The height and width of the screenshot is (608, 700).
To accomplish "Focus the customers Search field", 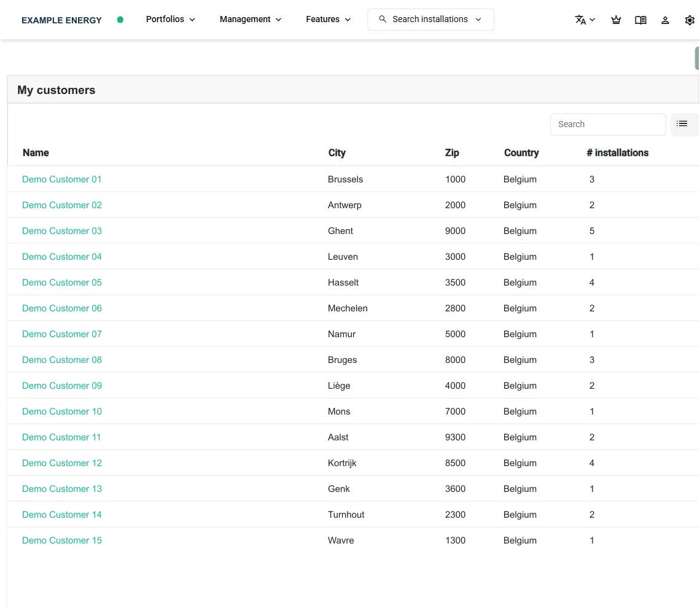I will (x=608, y=124).
